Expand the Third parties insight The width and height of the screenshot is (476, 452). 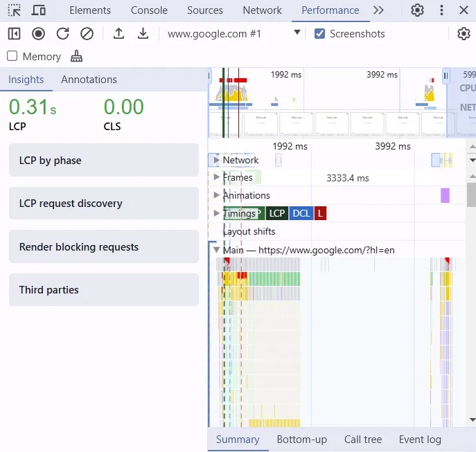[104, 290]
